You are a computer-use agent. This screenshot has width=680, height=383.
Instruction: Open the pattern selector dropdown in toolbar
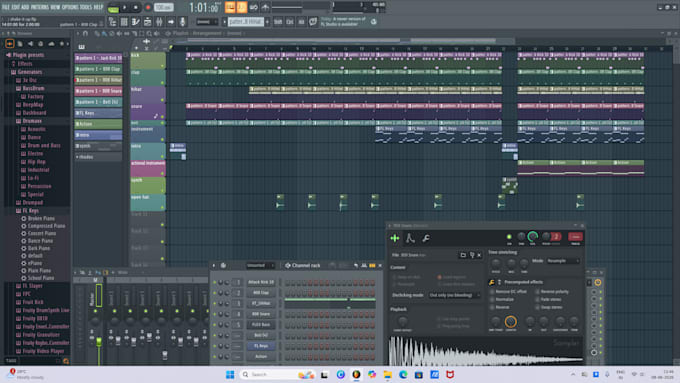[246, 22]
